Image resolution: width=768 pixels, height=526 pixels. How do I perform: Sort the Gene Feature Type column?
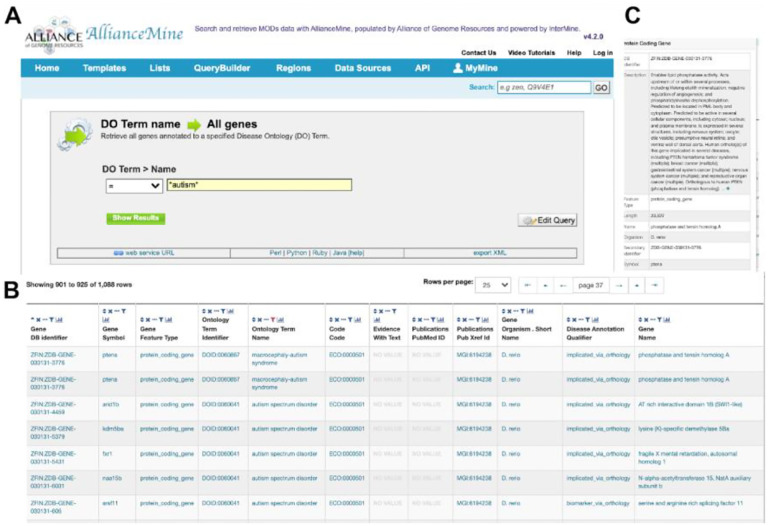pyautogui.click(x=142, y=320)
